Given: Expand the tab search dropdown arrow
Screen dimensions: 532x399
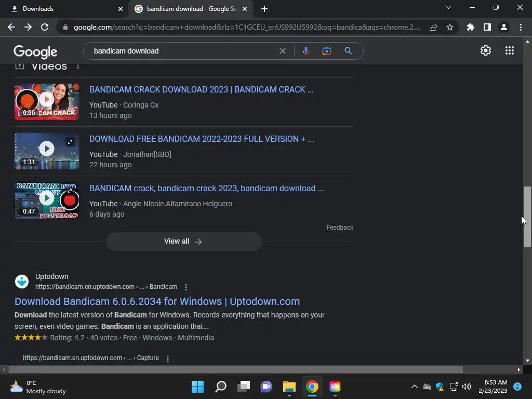Looking at the screenshot, I should tap(448, 7).
